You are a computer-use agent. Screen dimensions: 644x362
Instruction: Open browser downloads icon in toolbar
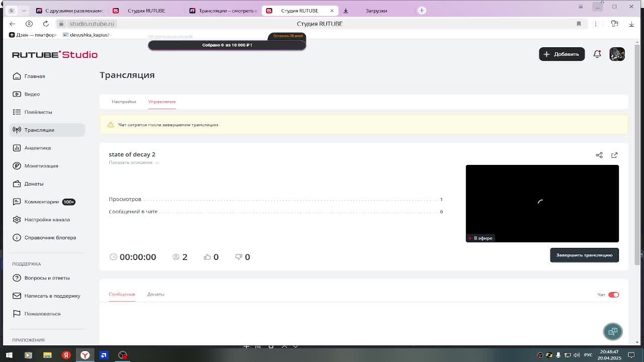[631, 24]
